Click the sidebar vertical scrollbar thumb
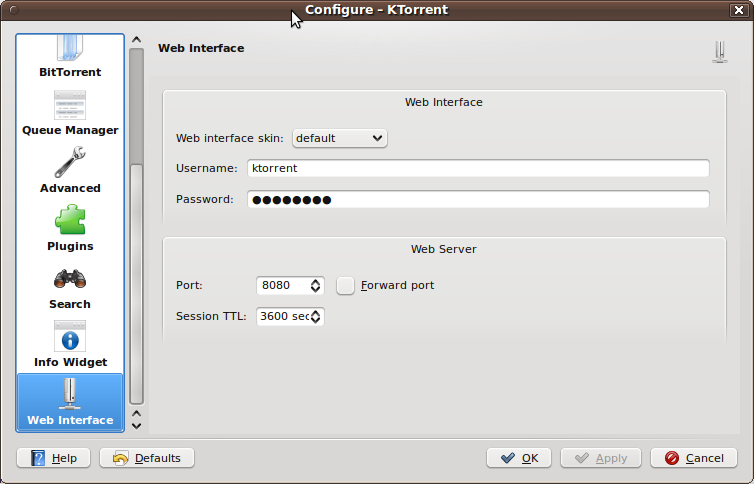The image size is (754, 484). tap(137, 106)
